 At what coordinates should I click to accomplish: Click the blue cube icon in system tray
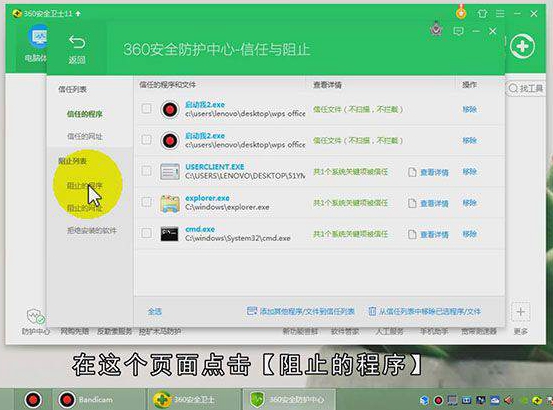pyautogui.click(x=425, y=400)
